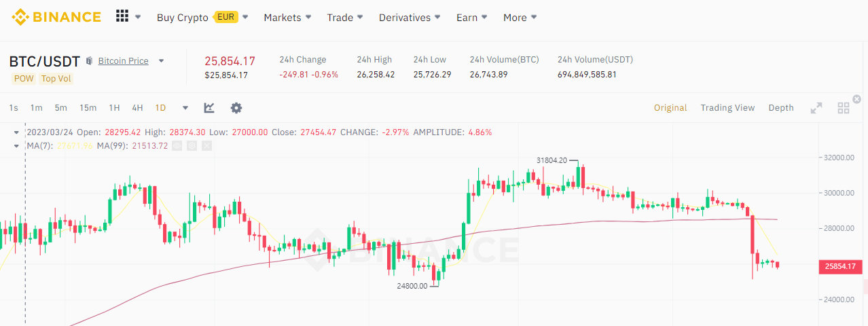Click the 25854.17 current price label on axis
This screenshot has width=868, height=326.
[839, 267]
